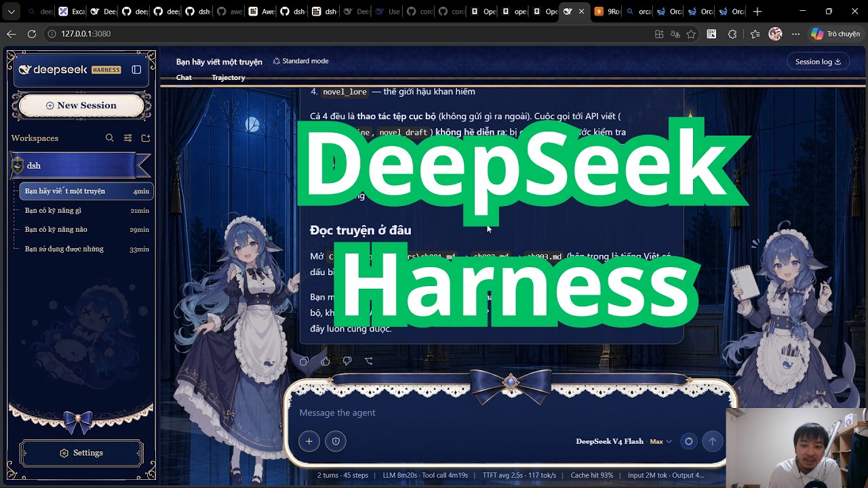Branch the conversation with the fork icon

click(369, 361)
